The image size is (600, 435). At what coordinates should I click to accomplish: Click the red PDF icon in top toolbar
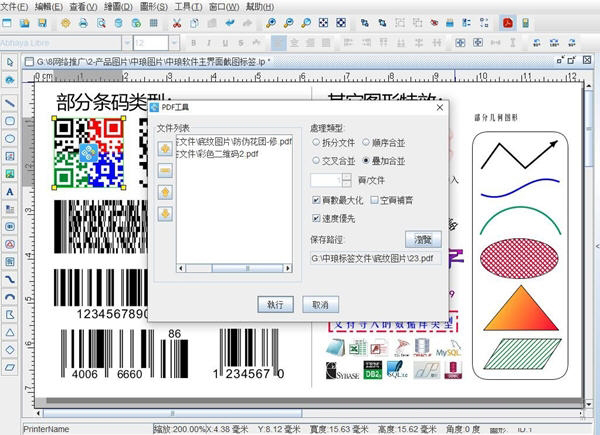[x=507, y=22]
